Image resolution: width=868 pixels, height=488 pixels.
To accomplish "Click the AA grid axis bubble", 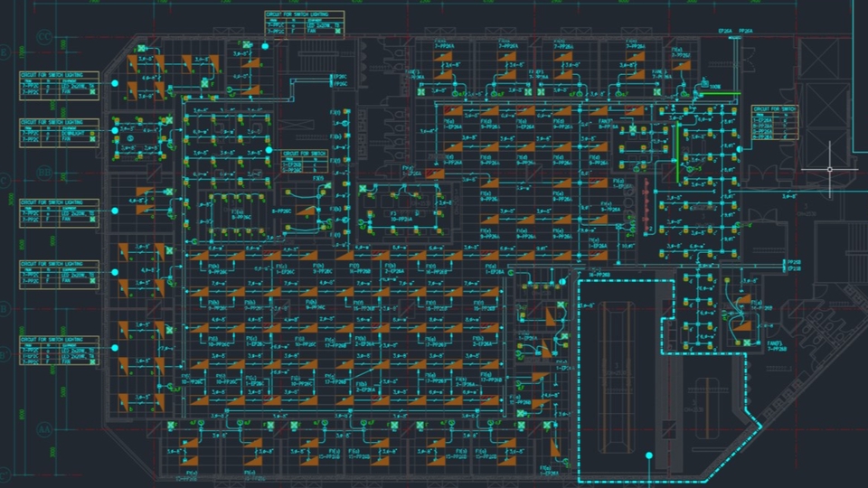I will [44, 428].
